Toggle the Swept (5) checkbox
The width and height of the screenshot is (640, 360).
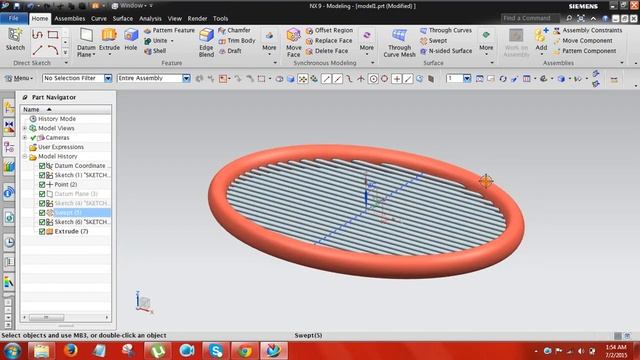(42, 213)
